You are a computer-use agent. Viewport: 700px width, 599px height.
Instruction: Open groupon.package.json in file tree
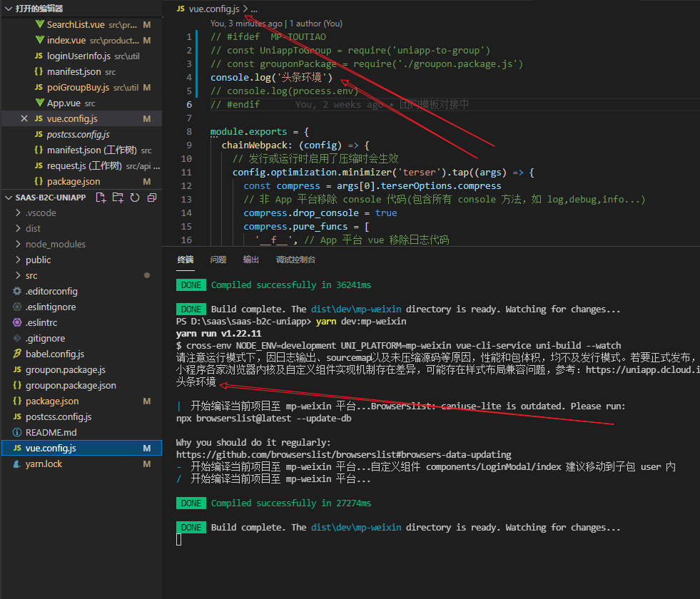(81, 385)
